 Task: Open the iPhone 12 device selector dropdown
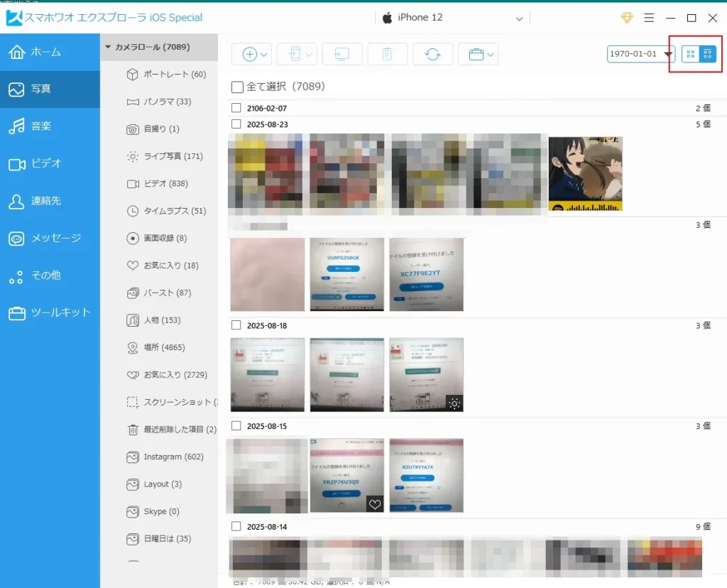(x=519, y=18)
